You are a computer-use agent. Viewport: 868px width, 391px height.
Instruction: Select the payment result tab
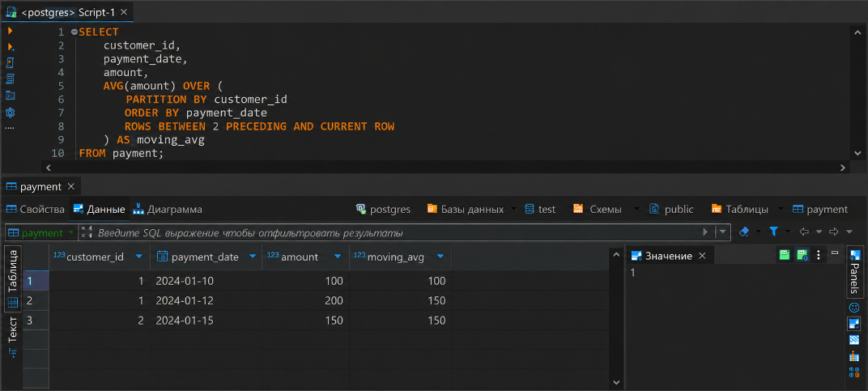[40, 187]
